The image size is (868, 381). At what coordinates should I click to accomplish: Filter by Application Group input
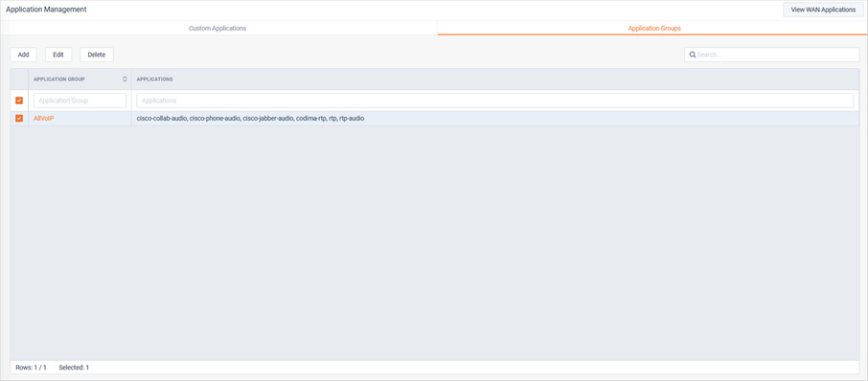pos(80,101)
